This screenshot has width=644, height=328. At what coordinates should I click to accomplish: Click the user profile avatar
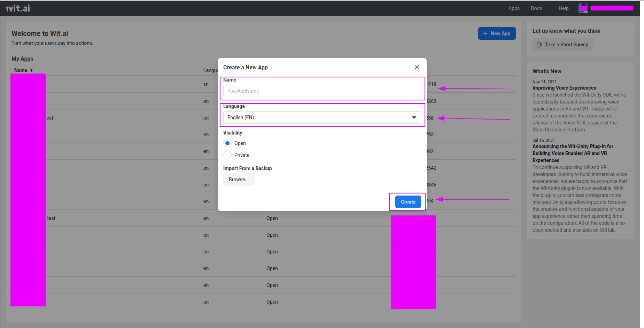point(583,8)
